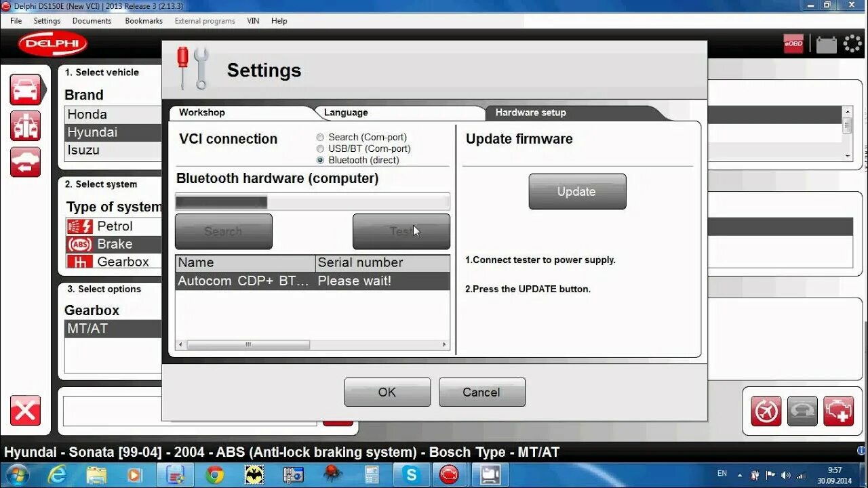868x488 pixels.
Task: Open the ladybug icon in the taskbar
Action: tap(332, 474)
